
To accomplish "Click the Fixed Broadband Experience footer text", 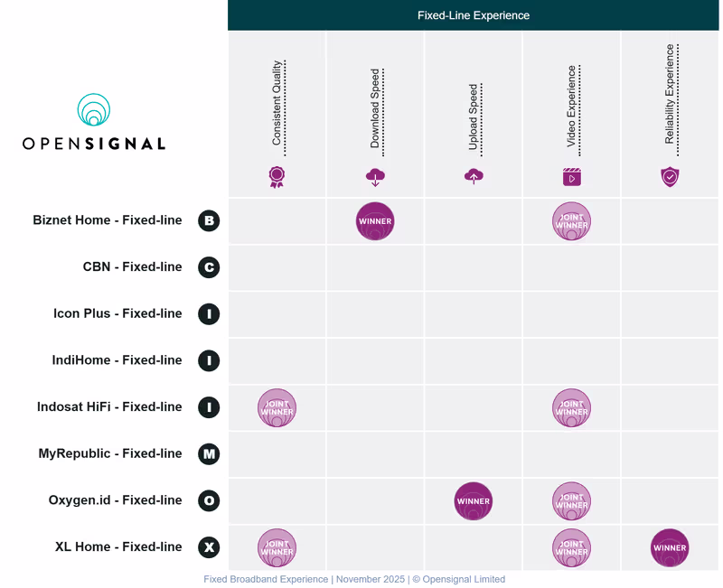I will click(x=354, y=579).
